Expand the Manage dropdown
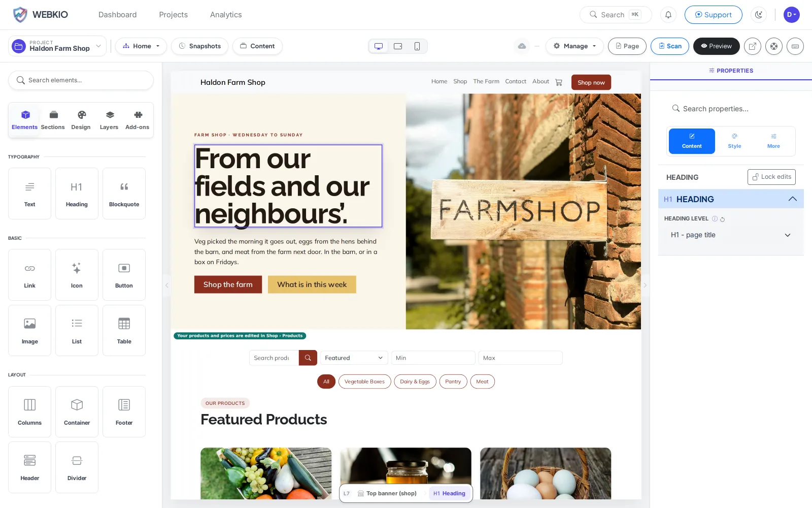 (x=574, y=46)
